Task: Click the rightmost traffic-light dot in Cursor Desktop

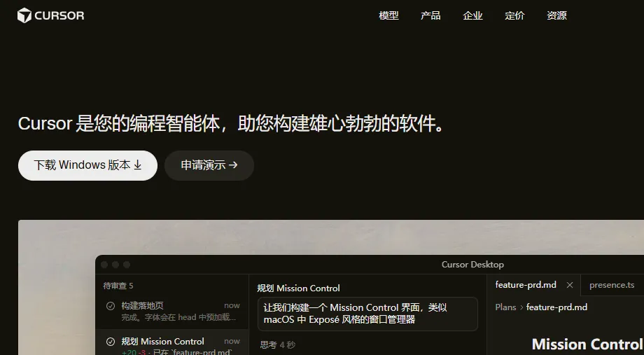Action: 127,265
